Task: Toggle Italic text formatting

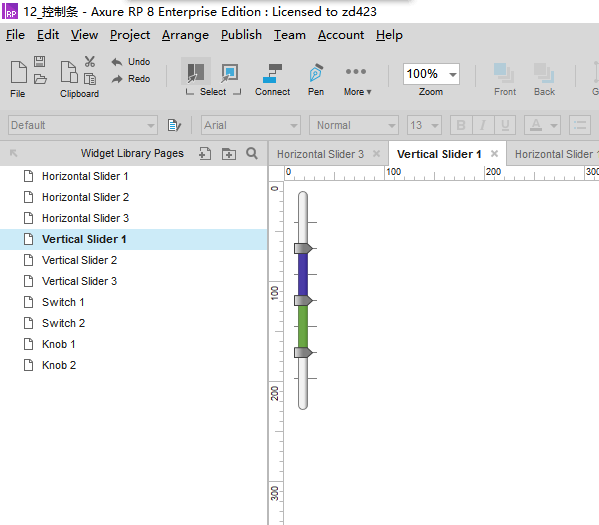Action: pyautogui.click(x=483, y=125)
